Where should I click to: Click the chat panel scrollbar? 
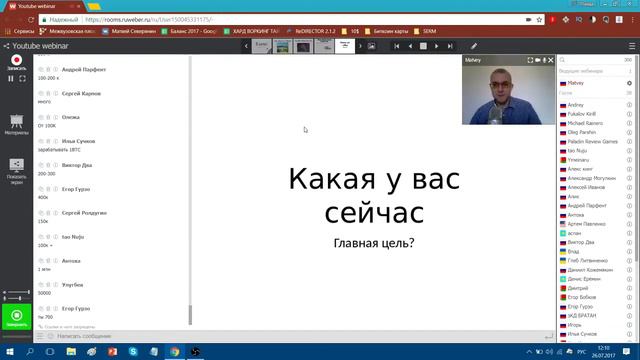tap(190, 314)
